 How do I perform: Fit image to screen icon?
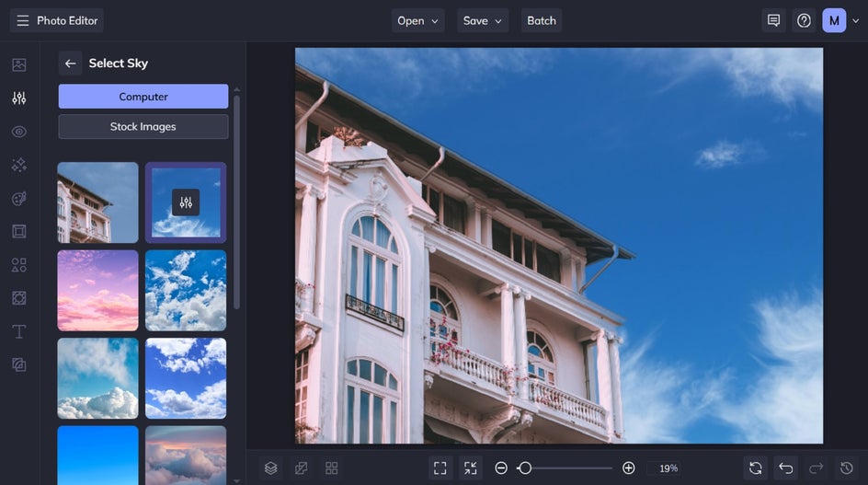coord(440,468)
